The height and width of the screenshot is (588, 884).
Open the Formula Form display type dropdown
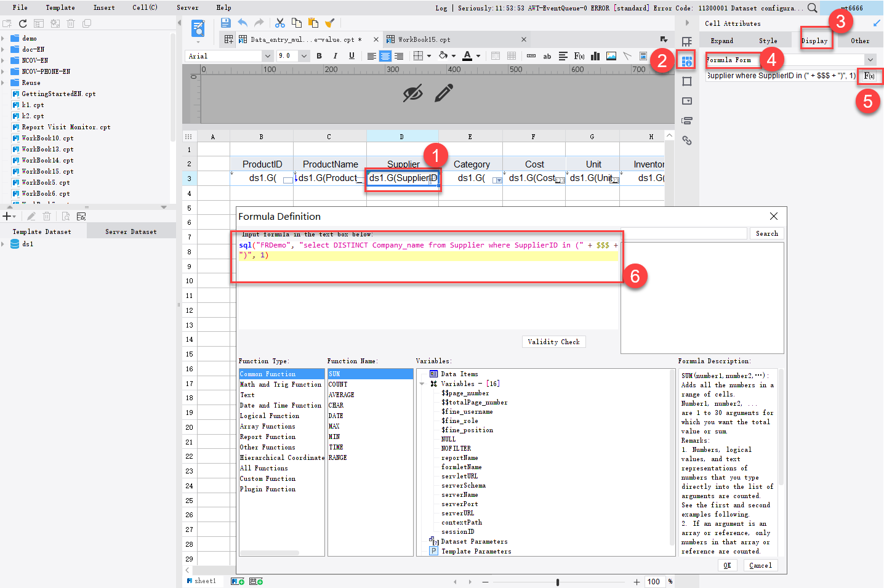click(870, 60)
